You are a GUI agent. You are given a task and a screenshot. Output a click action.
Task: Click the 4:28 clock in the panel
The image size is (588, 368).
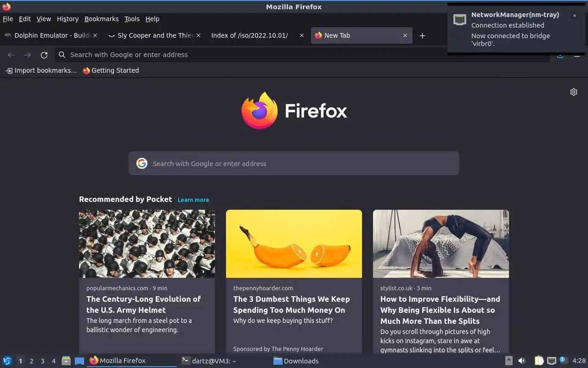(x=579, y=361)
